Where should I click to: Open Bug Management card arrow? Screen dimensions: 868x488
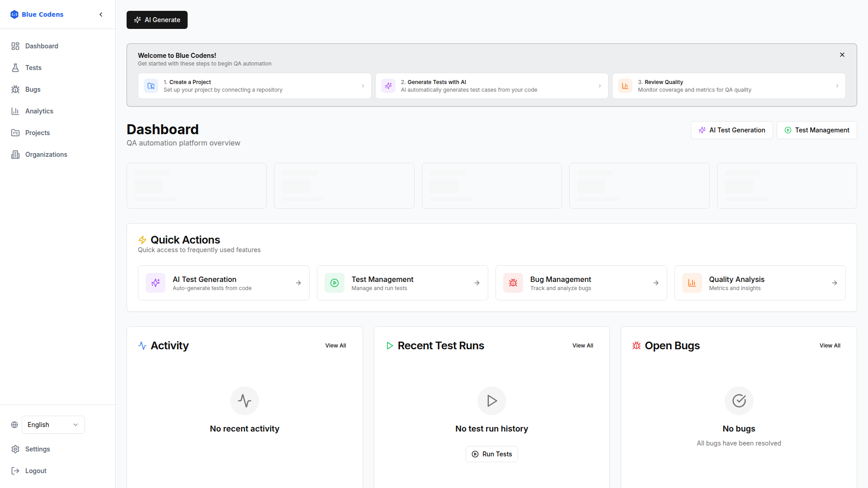[656, 283]
